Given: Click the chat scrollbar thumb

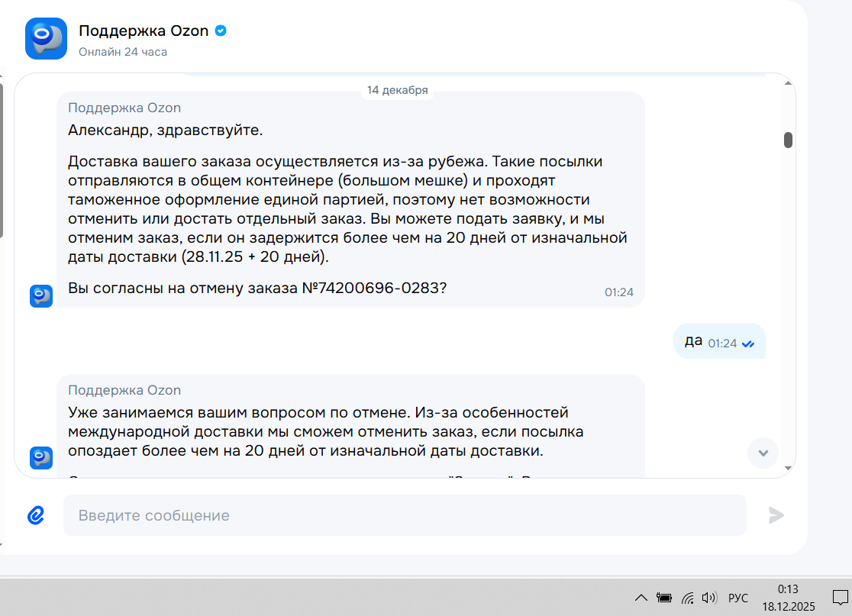Looking at the screenshot, I should tap(788, 140).
